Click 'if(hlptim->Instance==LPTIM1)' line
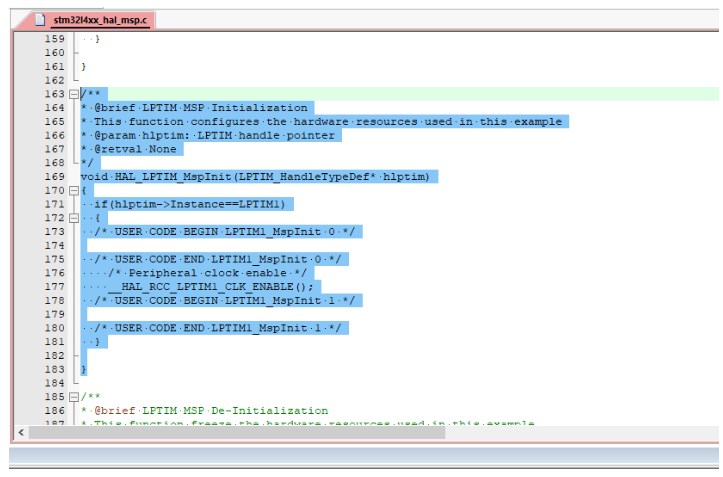 [190, 204]
